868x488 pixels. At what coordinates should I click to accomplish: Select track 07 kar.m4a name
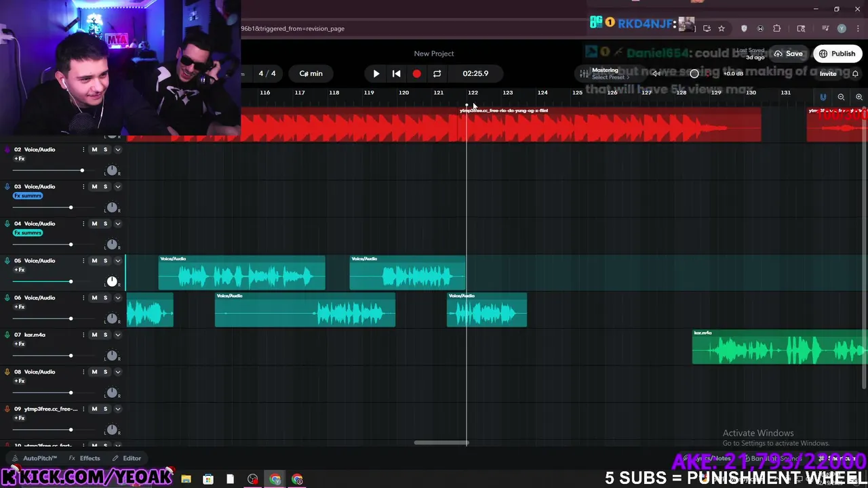(35, 335)
